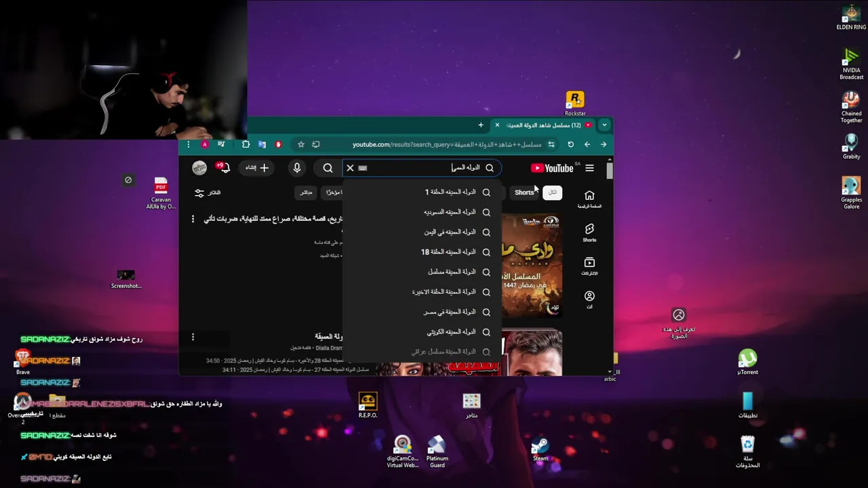Image resolution: width=868 pixels, height=488 pixels.
Task: Bookmark this page with the star icon
Action: tap(301, 144)
